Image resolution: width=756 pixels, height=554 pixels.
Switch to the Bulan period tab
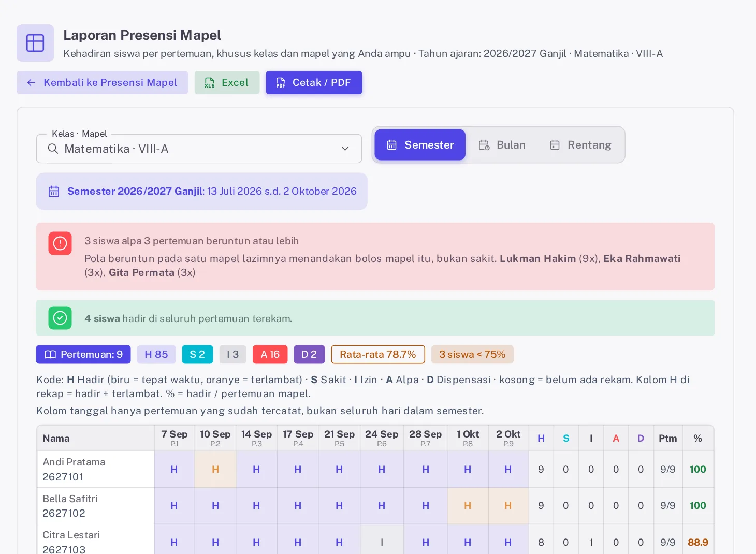502,145
